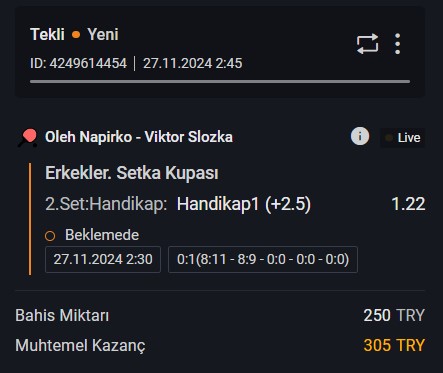Open the Oleh Napirko - Viktor Slozka match
443x373 pixels.
tap(139, 137)
